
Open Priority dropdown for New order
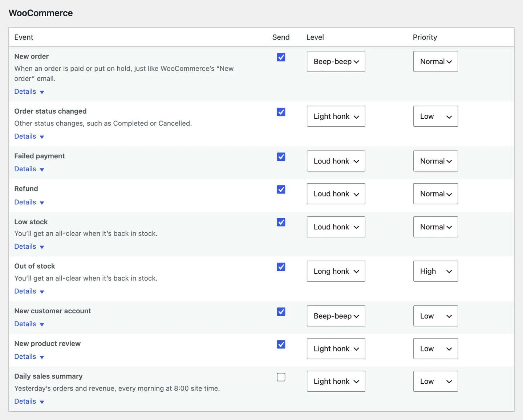point(435,61)
